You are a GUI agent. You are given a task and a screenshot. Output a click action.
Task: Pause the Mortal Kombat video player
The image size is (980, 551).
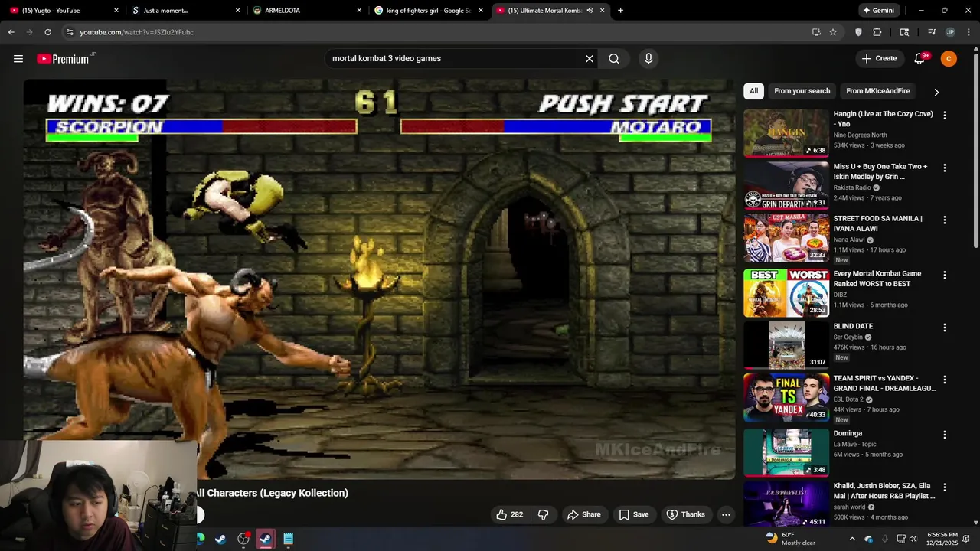(379, 279)
